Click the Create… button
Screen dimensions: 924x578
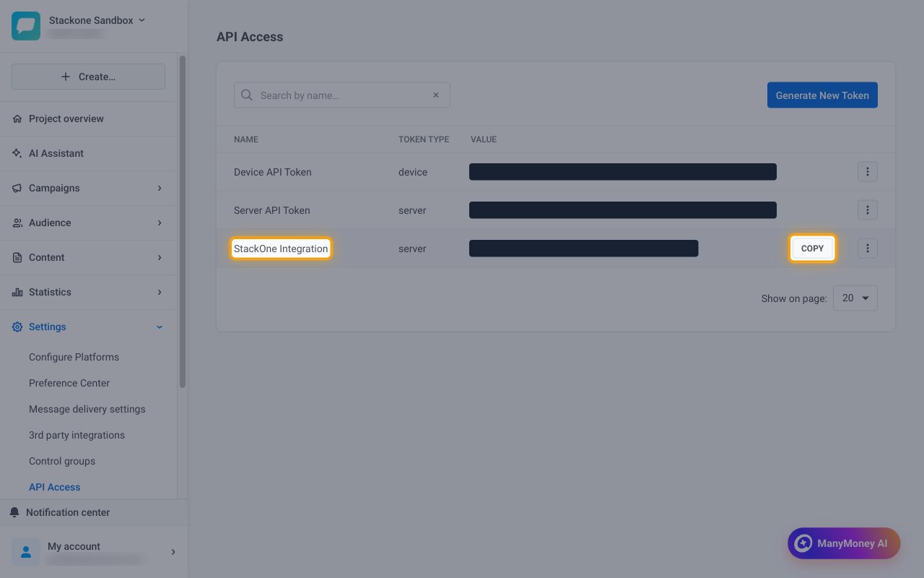[88, 77]
